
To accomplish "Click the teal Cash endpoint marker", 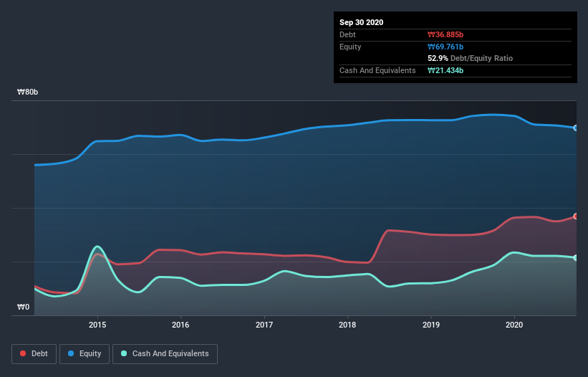I will pos(576,258).
